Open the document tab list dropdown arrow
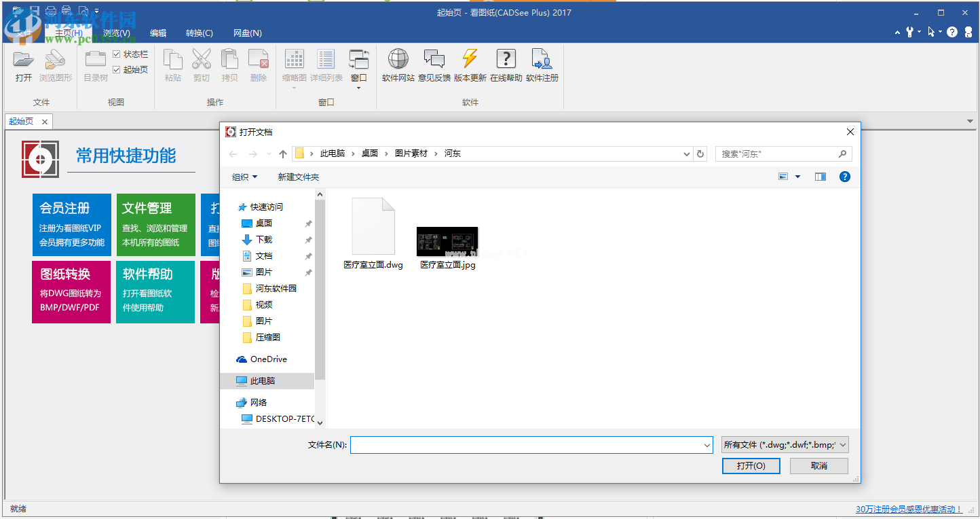 pyautogui.click(x=970, y=121)
